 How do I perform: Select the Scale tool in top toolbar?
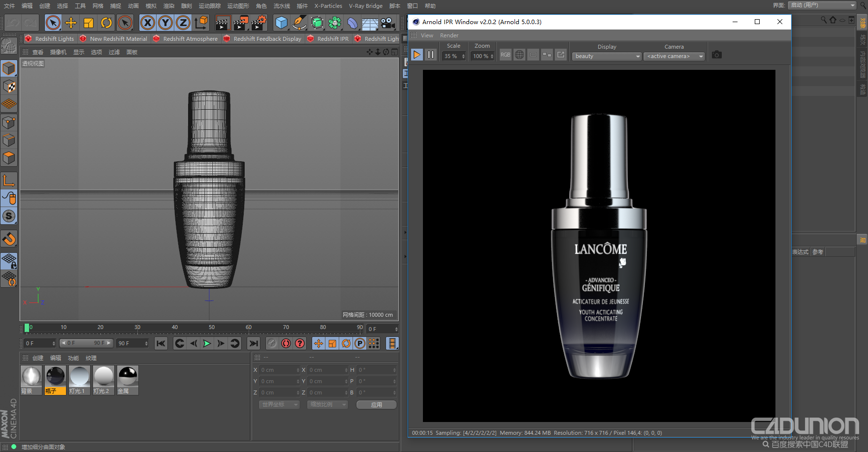click(89, 23)
